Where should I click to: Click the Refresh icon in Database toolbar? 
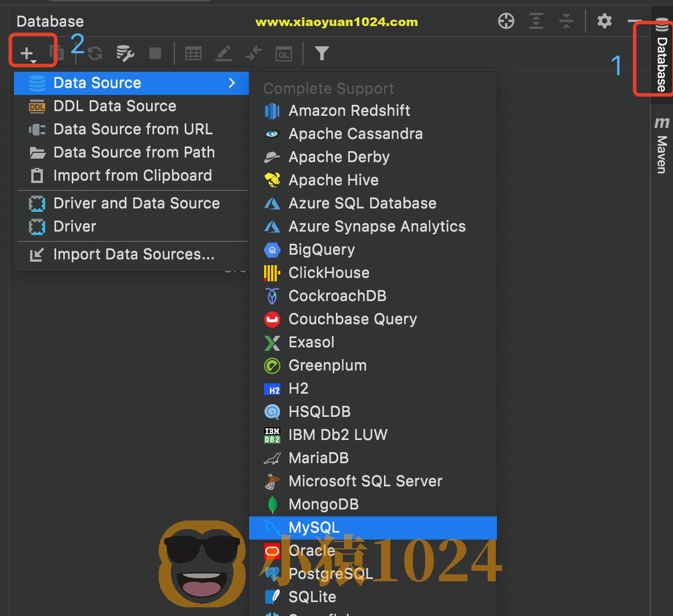(x=95, y=54)
